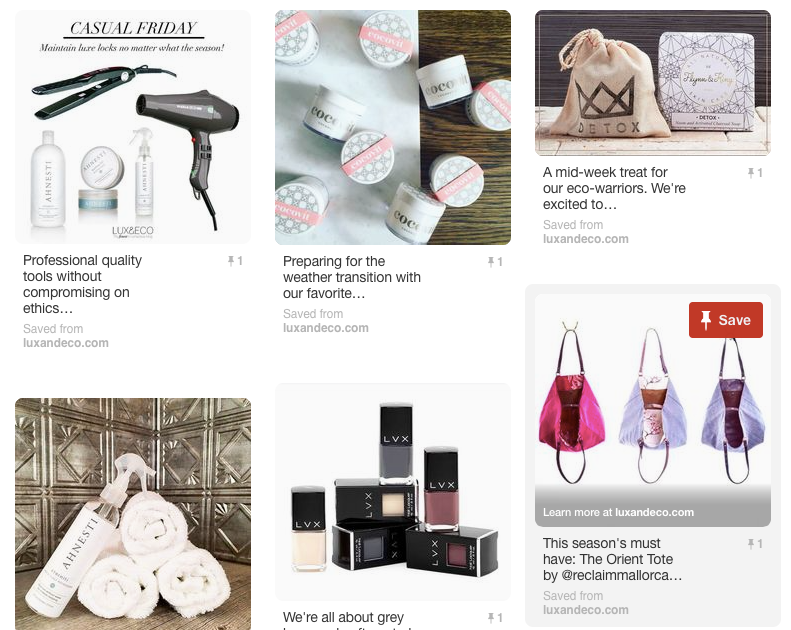Open luxandeco.com source under Preparing for weather pin
791x630 pixels.
point(326,328)
